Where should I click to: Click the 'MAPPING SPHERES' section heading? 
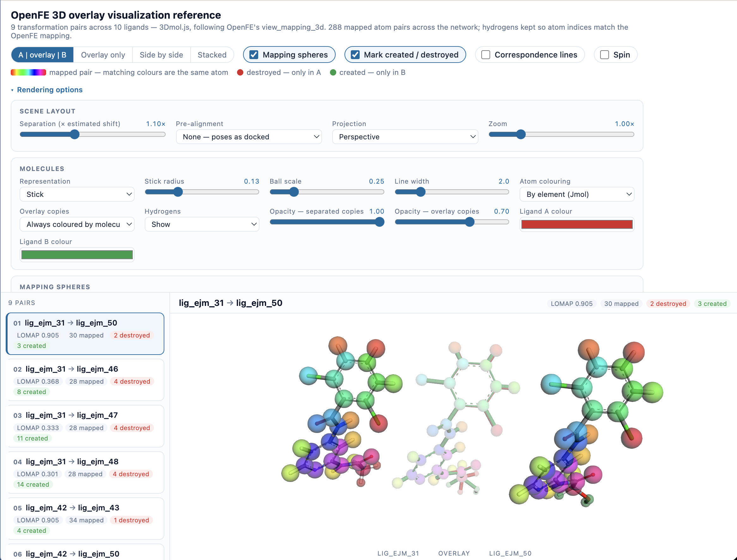point(55,287)
